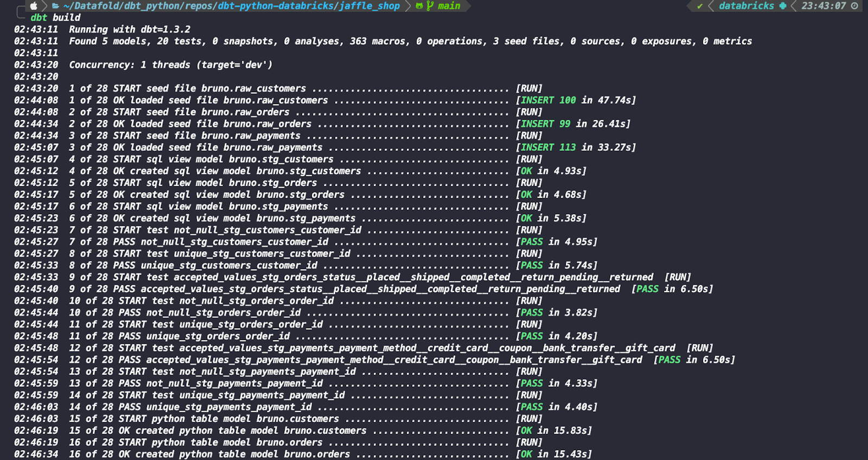Click 'PASS not_null_stg_orders_order_id' text
The height and width of the screenshot is (460, 868).
coord(210,313)
